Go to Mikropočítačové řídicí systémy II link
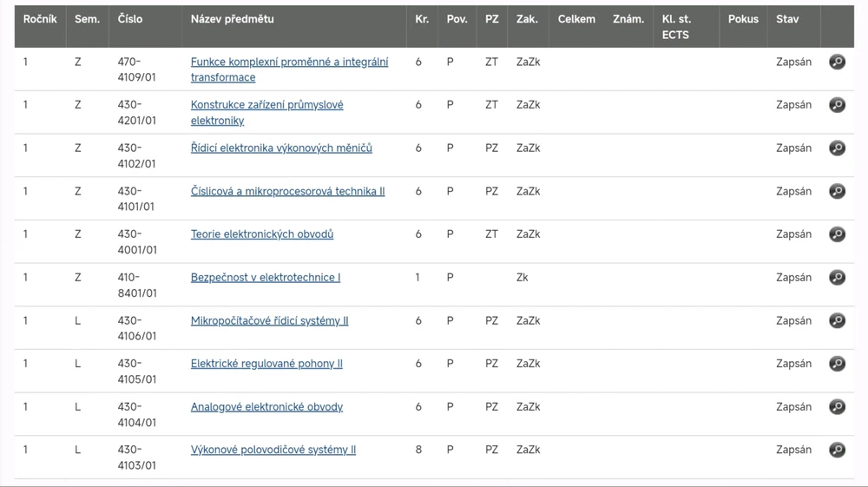This screenshot has width=868, height=487. click(x=269, y=320)
